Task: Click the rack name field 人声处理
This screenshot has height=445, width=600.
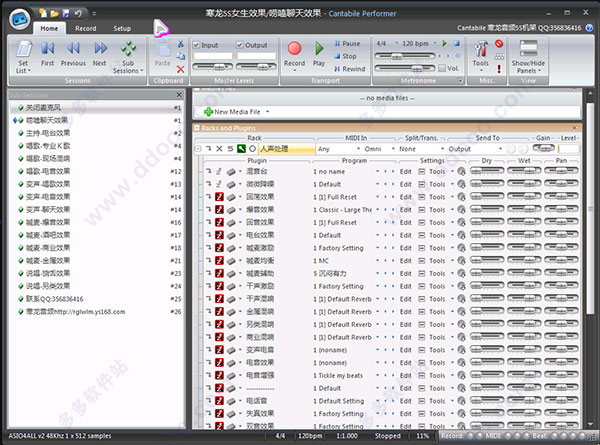Action: click(287, 149)
